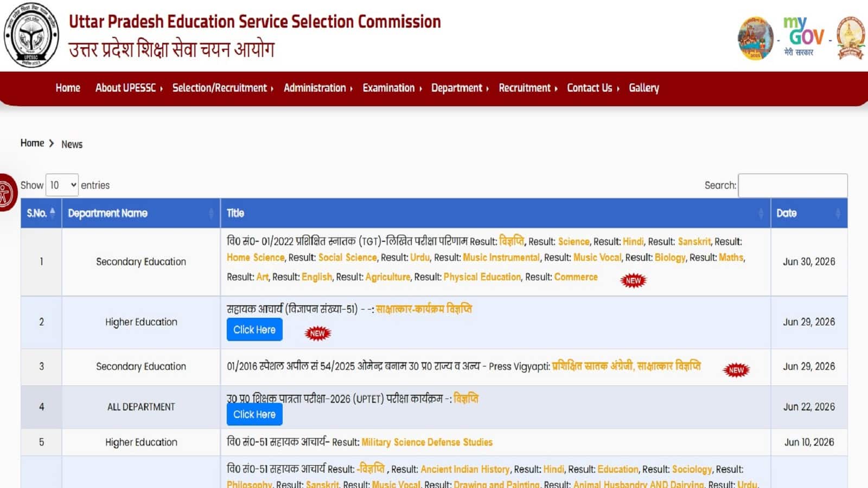
Task: Open the Sociology result link
Action: coord(692,470)
